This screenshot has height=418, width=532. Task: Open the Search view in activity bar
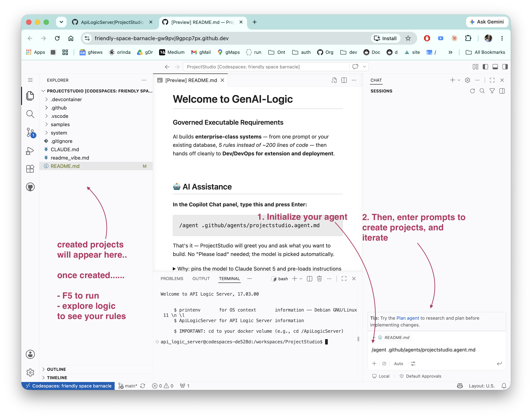(30, 114)
